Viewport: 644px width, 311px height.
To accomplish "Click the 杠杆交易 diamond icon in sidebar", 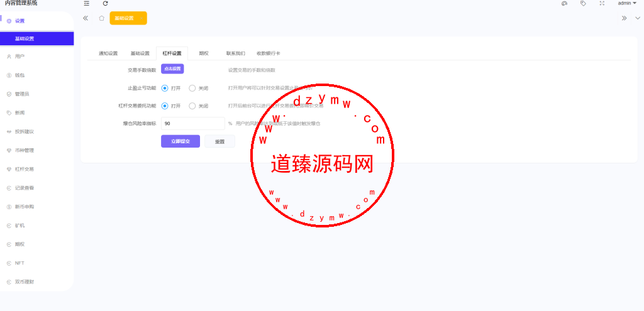I will 9,169.
